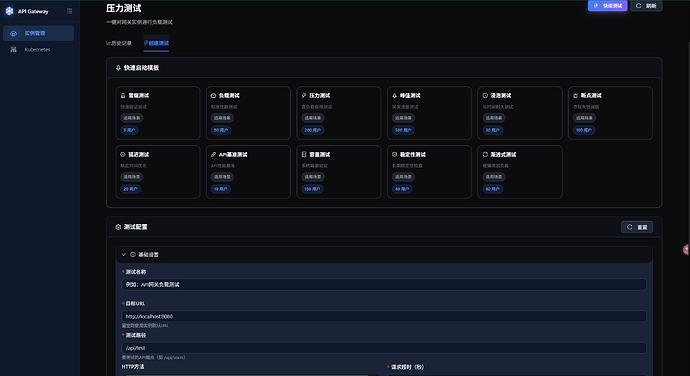Click the 20 用户 tag on 延迟测试
Viewport: 690px width, 376px height.
pos(130,189)
